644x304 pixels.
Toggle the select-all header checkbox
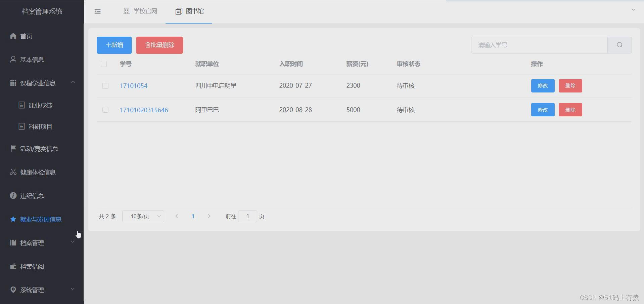[104, 64]
